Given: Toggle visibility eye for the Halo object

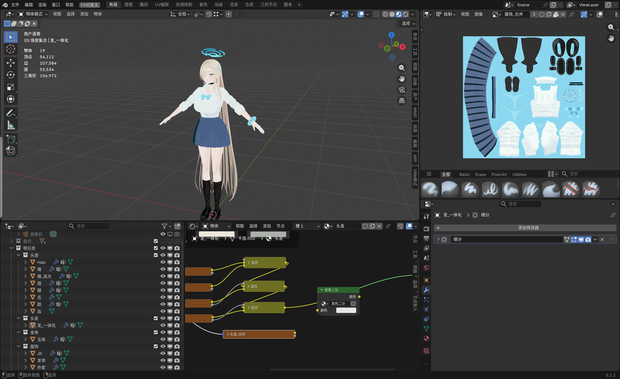Looking at the screenshot, I should pos(163,262).
